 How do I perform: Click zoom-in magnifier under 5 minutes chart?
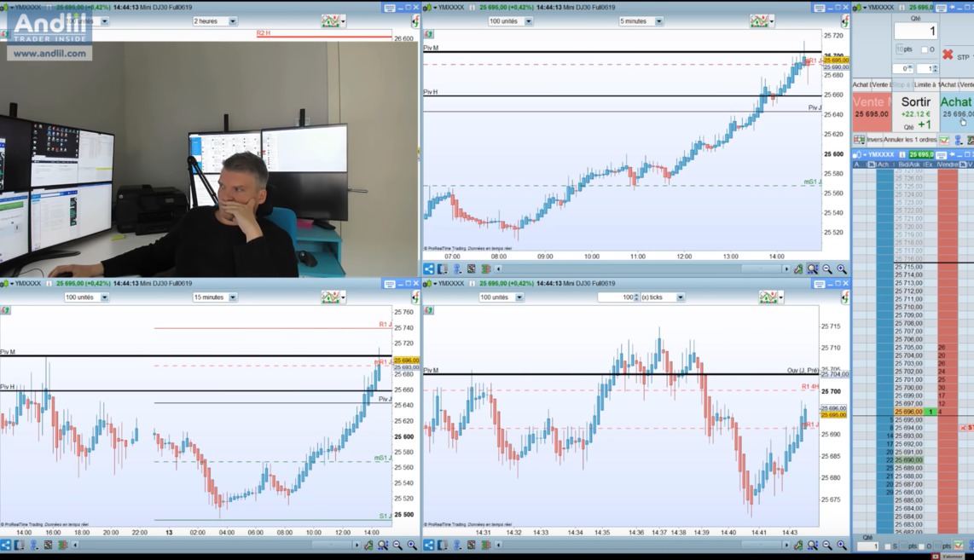click(842, 268)
